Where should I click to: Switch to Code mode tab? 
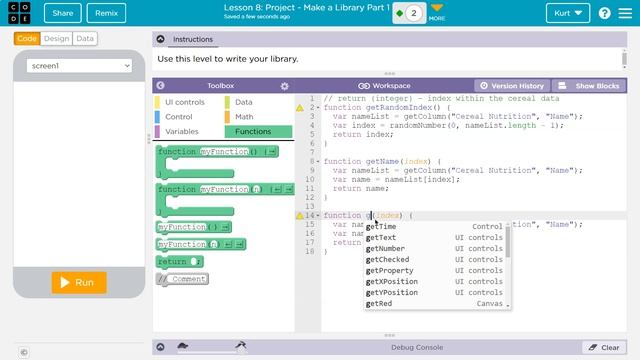pos(27,38)
